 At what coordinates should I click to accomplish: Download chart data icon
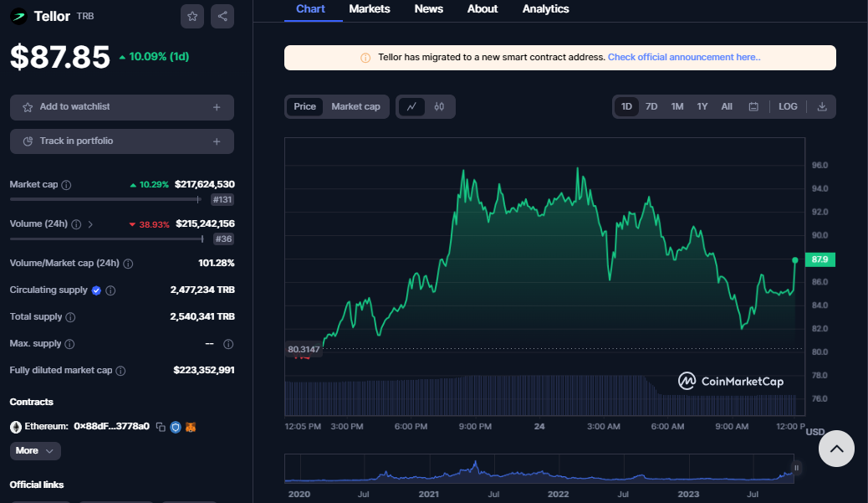coord(822,106)
